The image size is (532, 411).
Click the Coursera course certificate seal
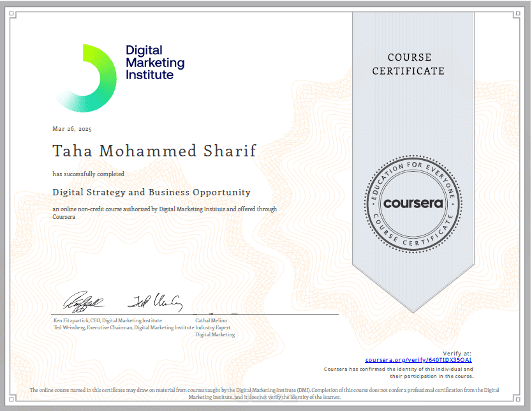pyautogui.click(x=413, y=204)
